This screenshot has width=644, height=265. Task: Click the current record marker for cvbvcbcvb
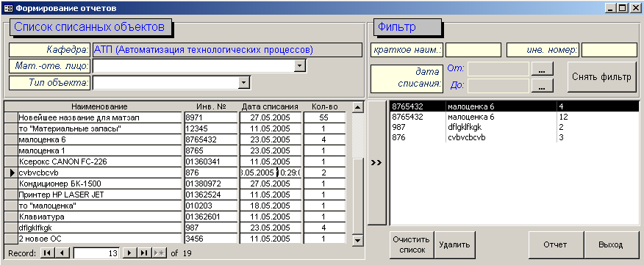pos(11,173)
